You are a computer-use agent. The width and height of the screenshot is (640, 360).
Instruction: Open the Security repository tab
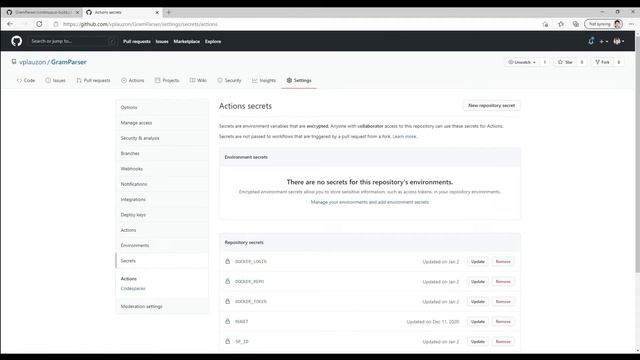pos(229,80)
